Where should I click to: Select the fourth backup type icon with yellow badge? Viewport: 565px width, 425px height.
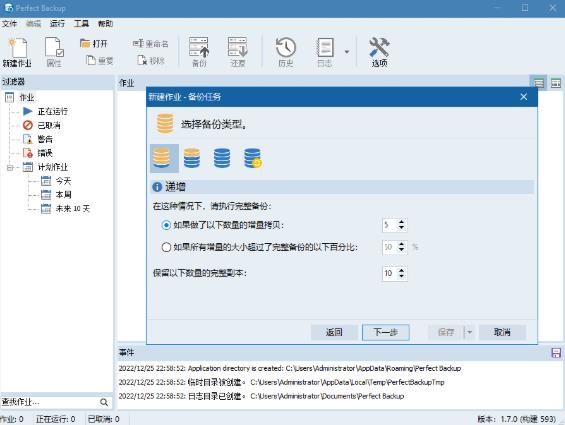(x=253, y=158)
